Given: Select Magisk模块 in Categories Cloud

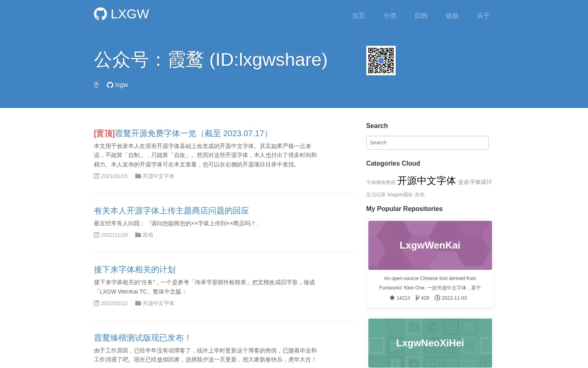Looking at the screenshot, I should click(400, 195).
